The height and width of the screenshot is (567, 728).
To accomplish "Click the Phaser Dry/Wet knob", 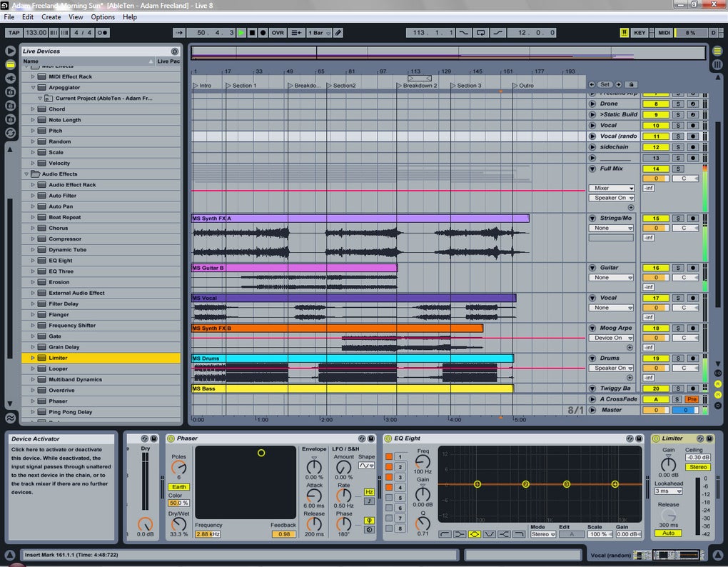I will click(179, 523).
